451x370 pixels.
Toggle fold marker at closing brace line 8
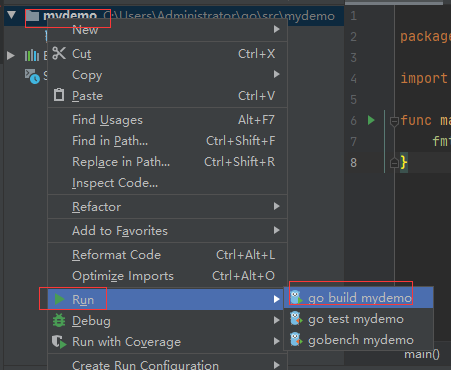pos(394,163)
